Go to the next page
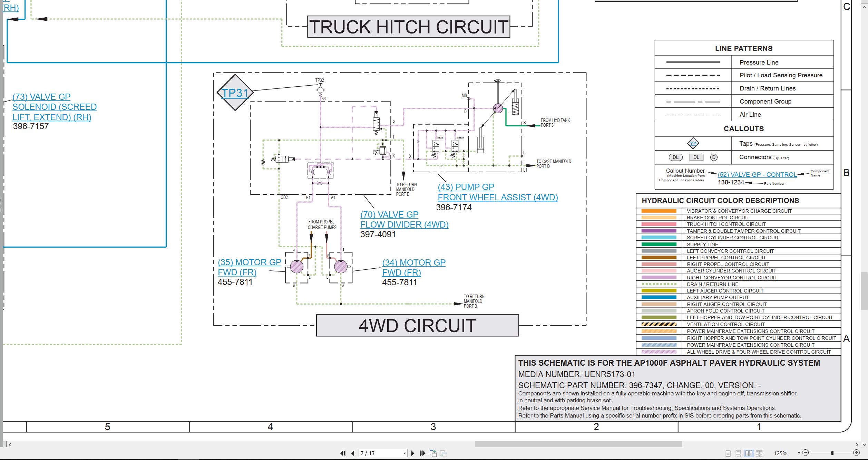The image size is (868, 460). coord(412,453)
